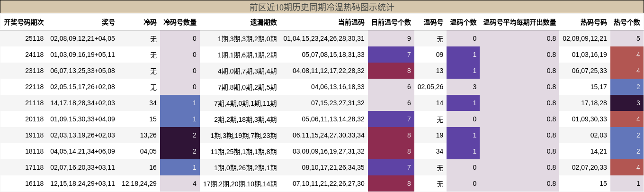
Task: Select period number 22118
Action: (35, 87)
